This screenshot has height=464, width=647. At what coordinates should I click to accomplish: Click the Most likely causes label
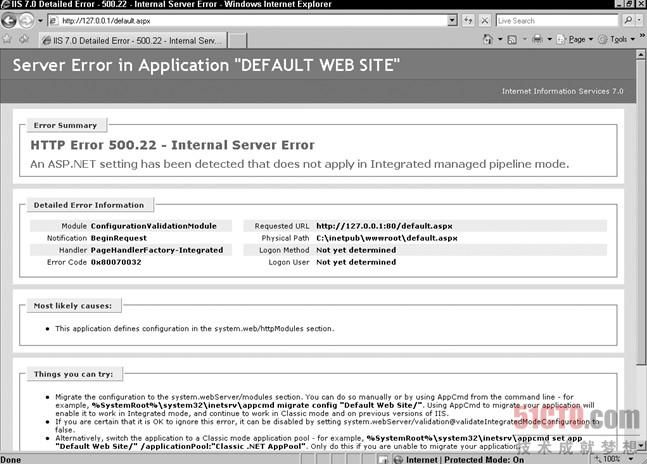pyautogui.click(x=73, y=306)
